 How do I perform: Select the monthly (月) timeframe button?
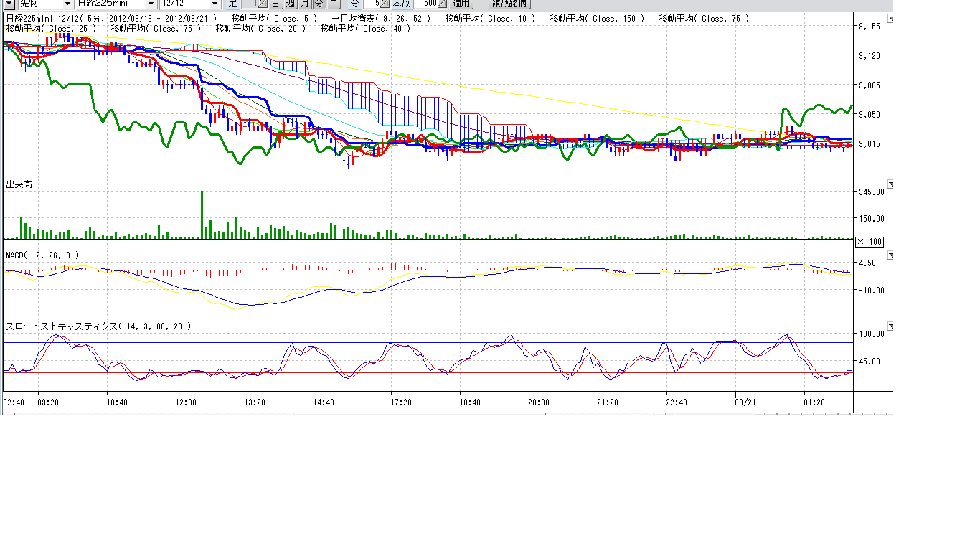tap(306, 4)
